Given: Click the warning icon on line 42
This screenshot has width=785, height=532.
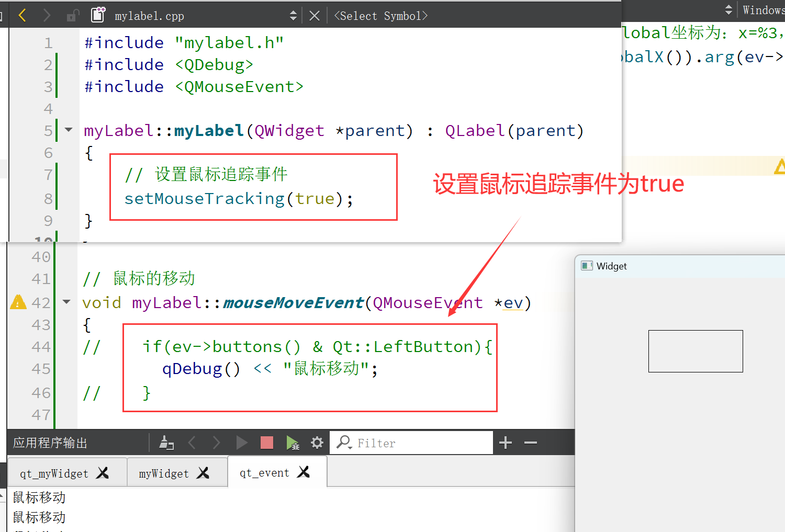Looking at the screenshot, I should 18,302.
